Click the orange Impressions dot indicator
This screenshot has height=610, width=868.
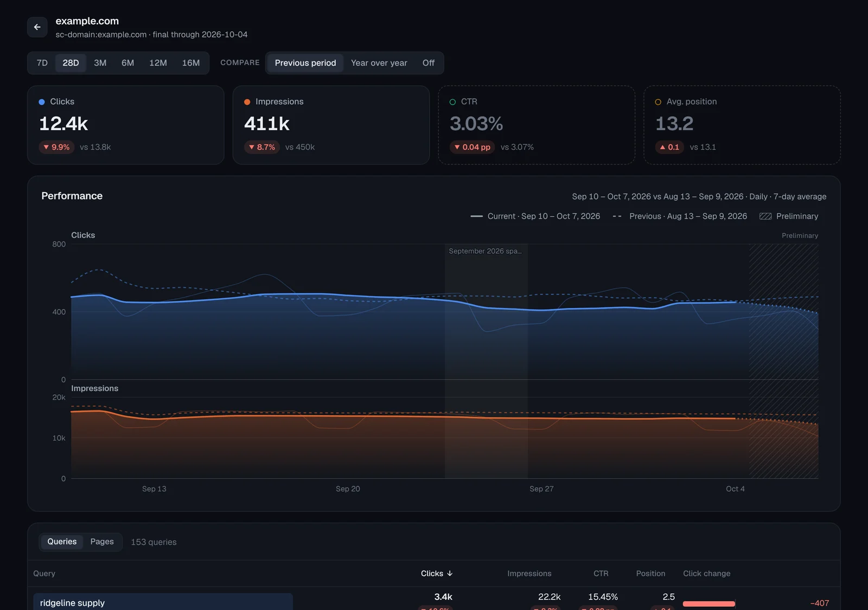point(247,102)
